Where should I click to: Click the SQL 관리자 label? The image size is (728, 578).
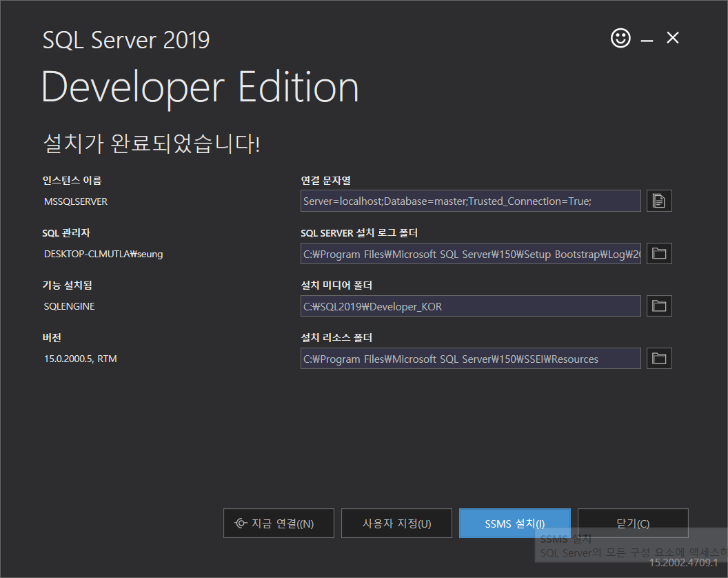pyautogui.click(x=66, y=232)
